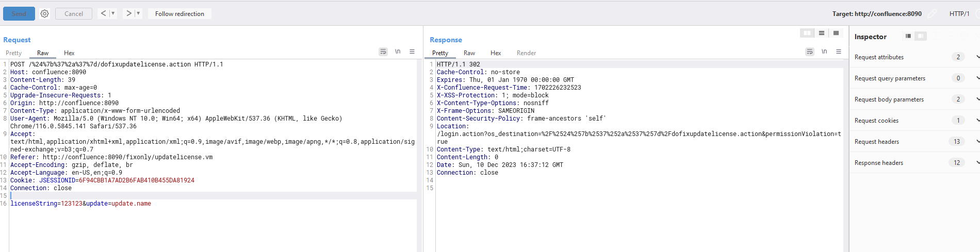This screenshot has width=980, height=252.
Task: Toggle the HTTP/1 protocol selector
Action: pyautogui.click(x=959, y=14)
